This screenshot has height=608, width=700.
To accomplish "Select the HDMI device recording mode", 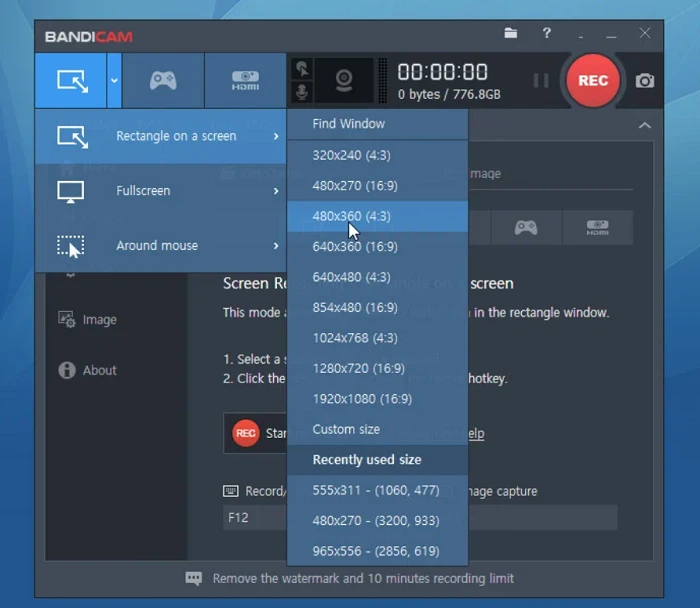I will pos(245,81).
